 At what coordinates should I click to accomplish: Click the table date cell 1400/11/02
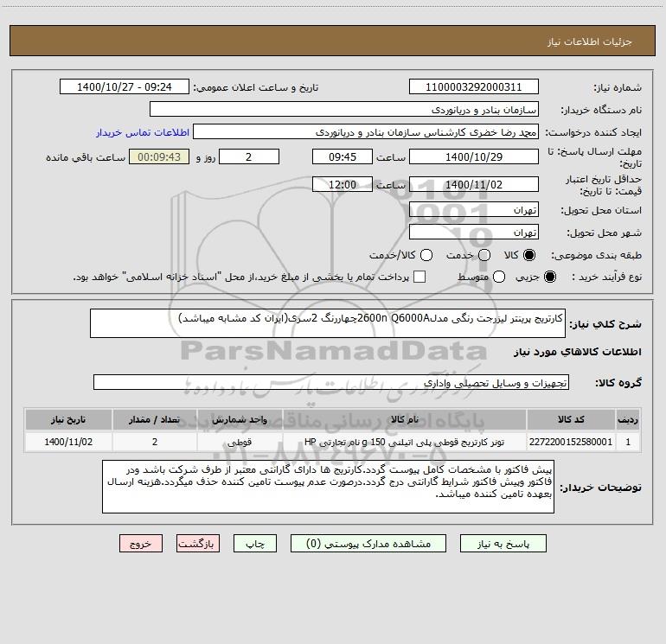point(68,442)
